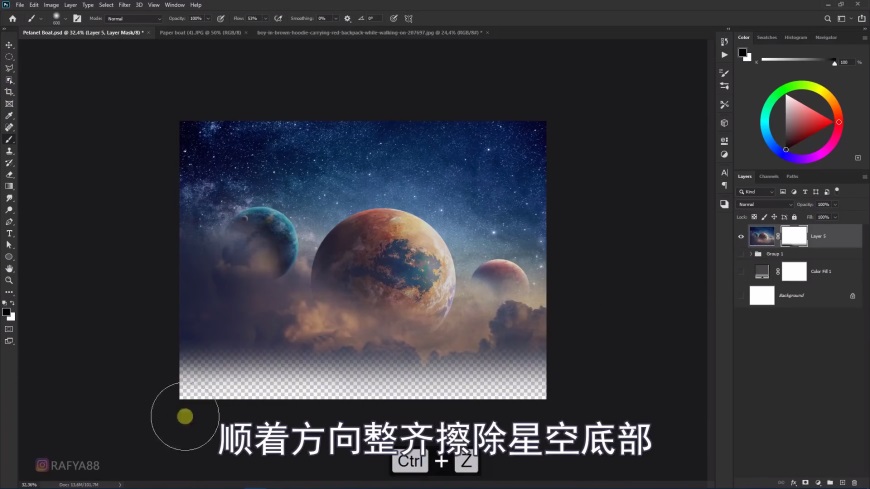Select the Zoom tool
Viewport: 870px width, 489px height.
click(x=9, y=280)
